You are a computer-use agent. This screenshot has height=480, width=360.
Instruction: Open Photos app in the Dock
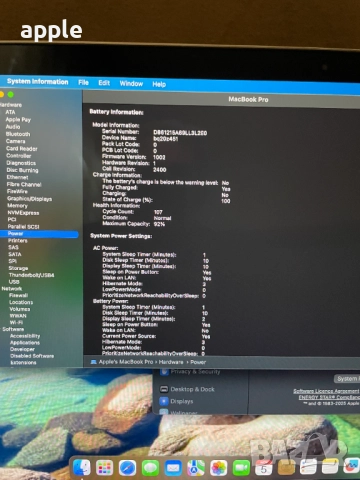coord(219,468)
